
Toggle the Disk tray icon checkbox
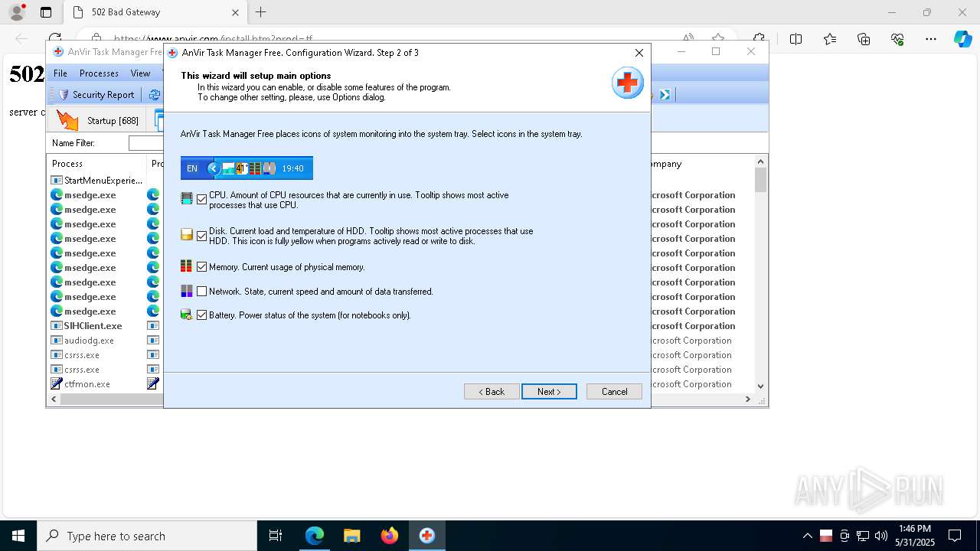[x=202, y=236]
